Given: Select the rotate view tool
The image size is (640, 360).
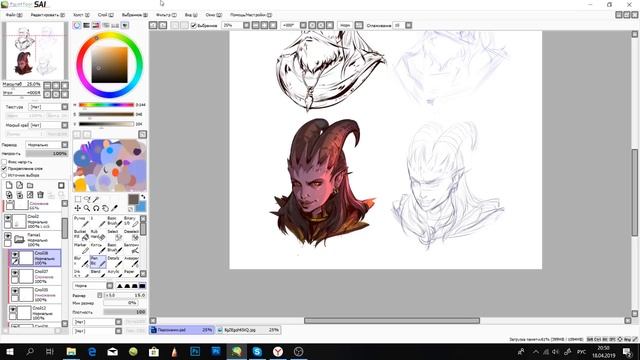Looking at the screenshot, I should [x=96, y=208].
